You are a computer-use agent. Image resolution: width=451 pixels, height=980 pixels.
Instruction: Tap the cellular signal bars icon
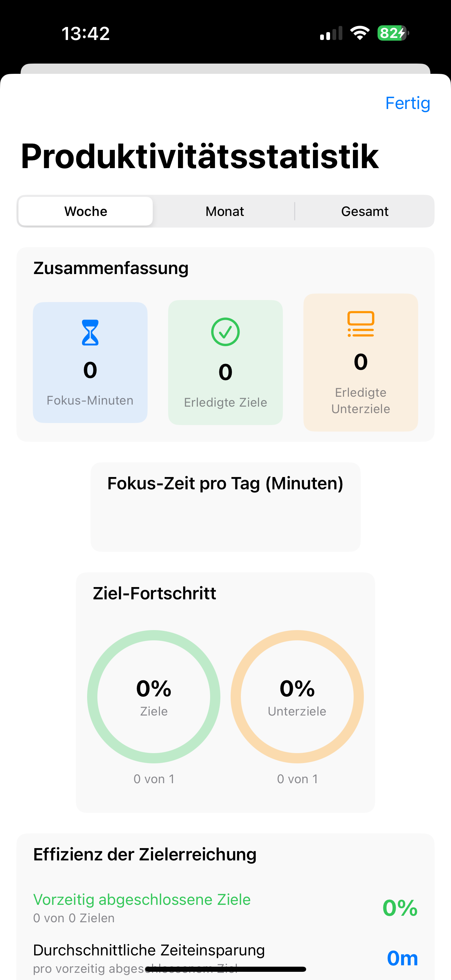[331, 33]
